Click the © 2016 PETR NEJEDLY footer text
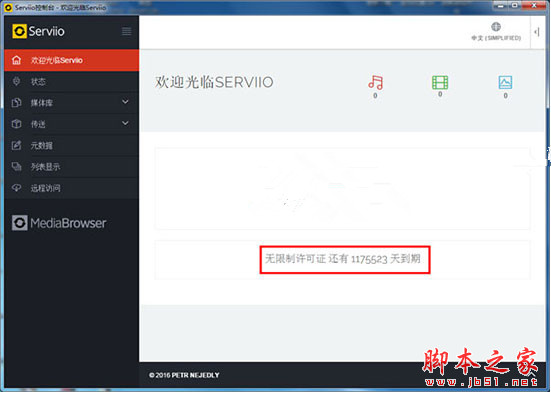This screenshot has height=394, width=551. coord(184,375)
